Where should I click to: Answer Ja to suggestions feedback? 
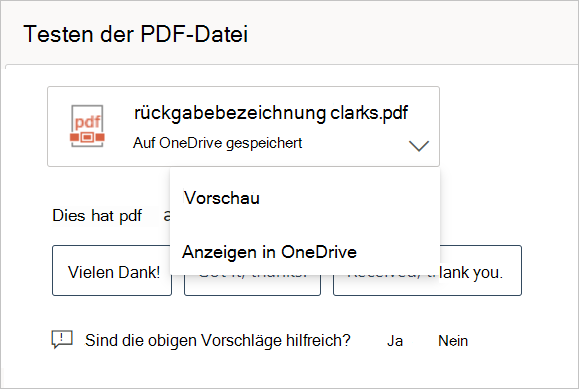point(395,341)
